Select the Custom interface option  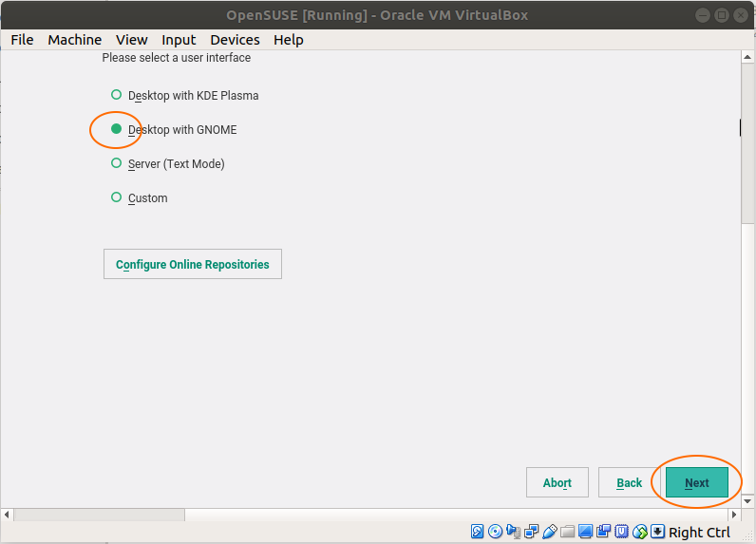pos(140,198)
